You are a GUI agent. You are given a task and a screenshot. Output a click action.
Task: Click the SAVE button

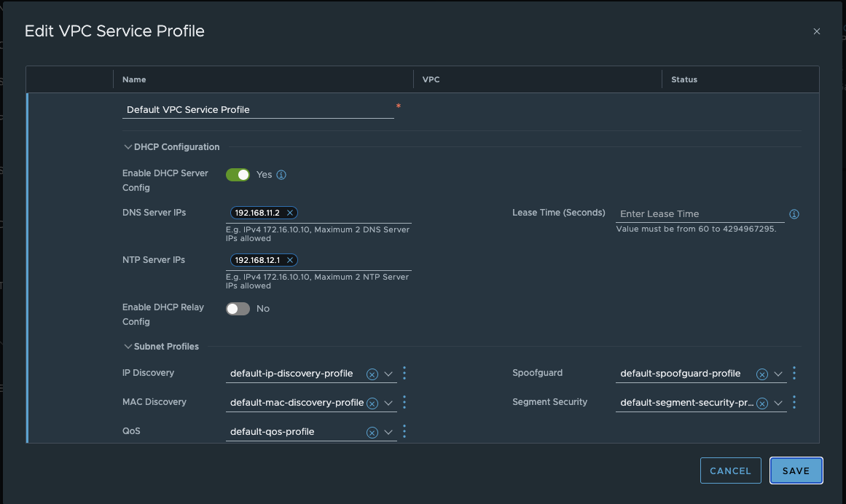click(x=796, y=470)
